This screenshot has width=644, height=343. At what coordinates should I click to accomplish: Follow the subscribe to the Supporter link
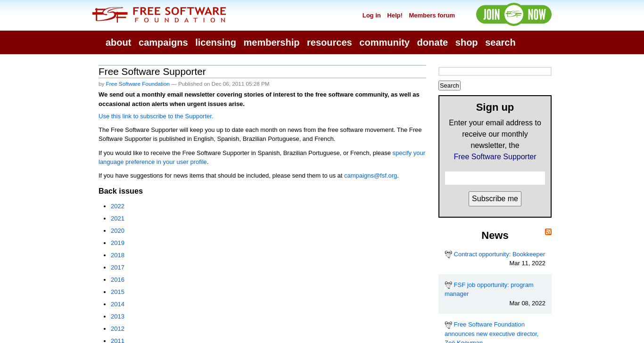(156, 116)
